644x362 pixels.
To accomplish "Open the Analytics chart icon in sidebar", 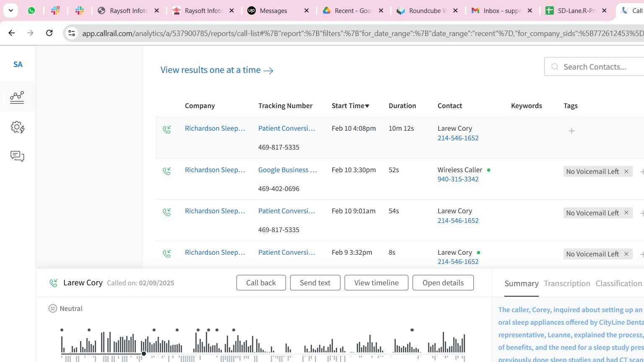I will click(x=17, y=97).
